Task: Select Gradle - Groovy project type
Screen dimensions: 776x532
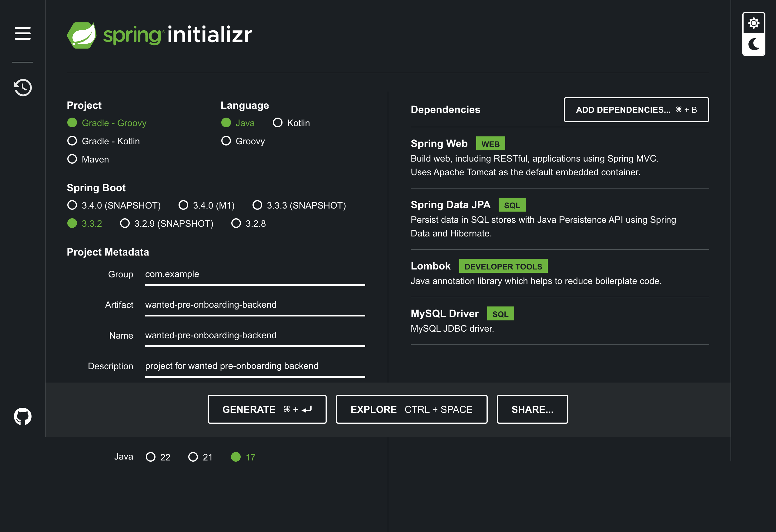Action: coord(107,123)
